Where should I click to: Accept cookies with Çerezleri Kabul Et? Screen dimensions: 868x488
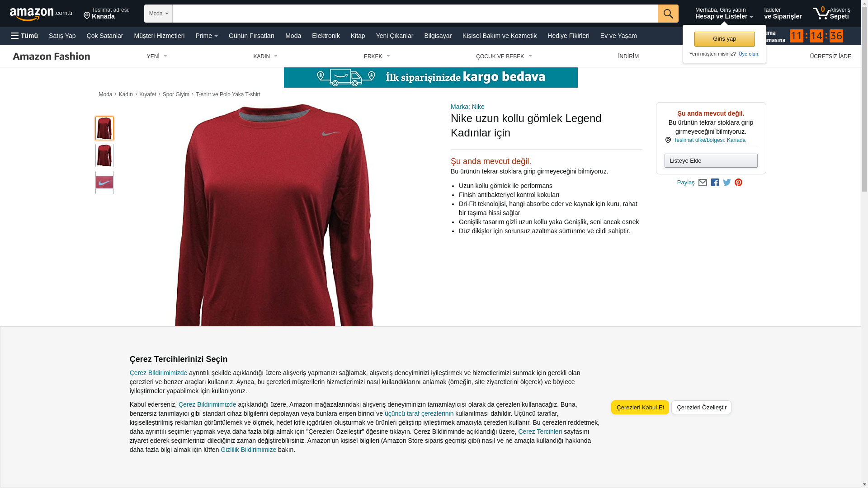[640, 408]
